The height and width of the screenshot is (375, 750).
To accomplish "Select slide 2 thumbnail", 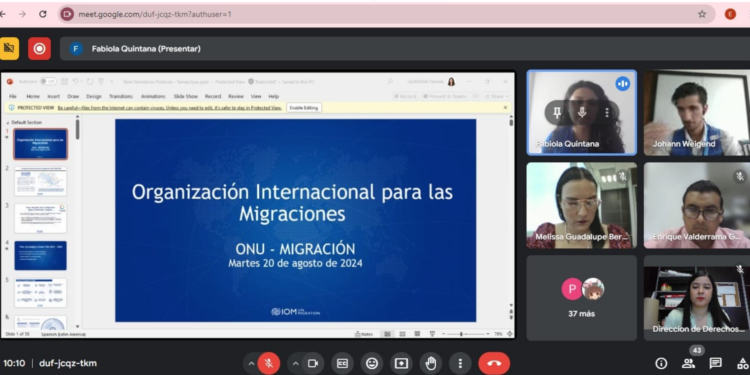I will (x=41, y=181).
